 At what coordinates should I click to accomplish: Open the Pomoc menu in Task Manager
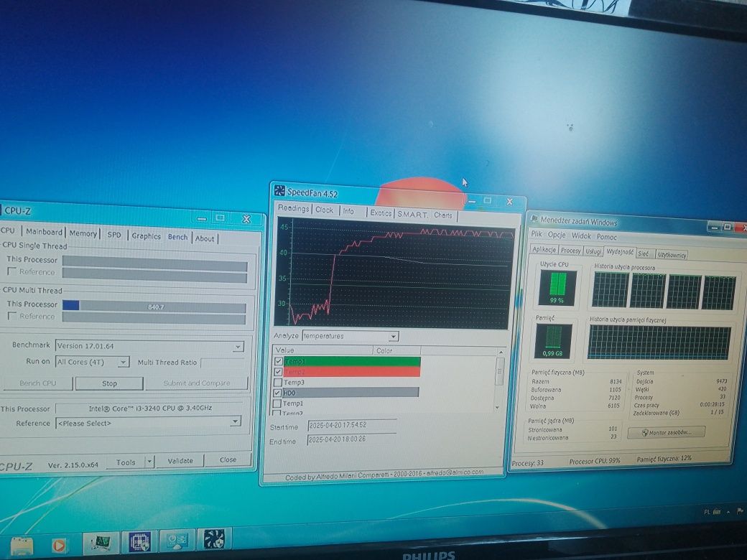[606, 237]
